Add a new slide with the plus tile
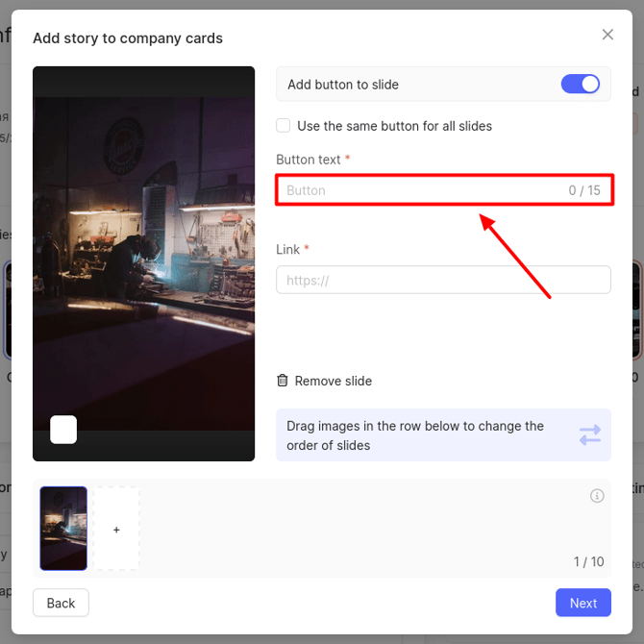Image resolution: width=644 pixels, height=644 pixels. [116, 530]
